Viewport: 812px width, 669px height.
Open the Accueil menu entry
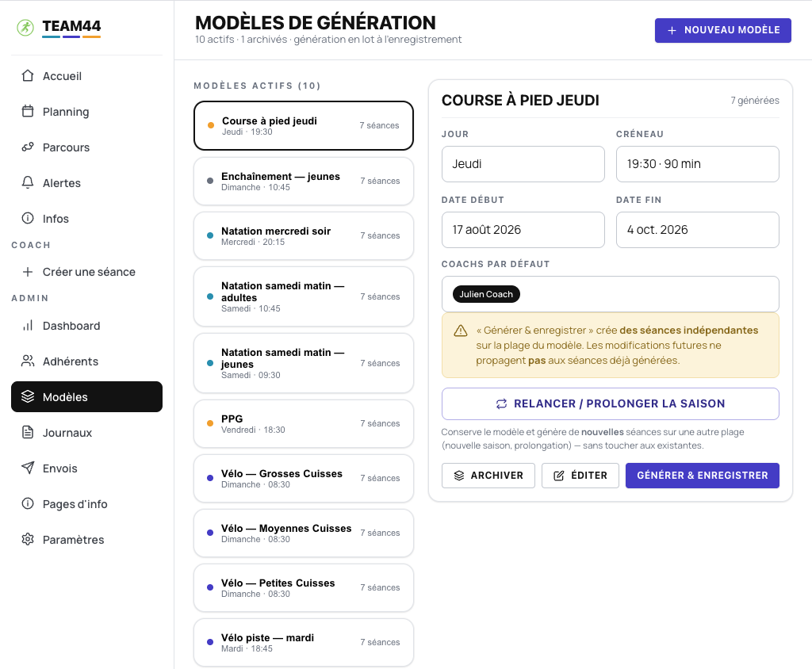[x=86, y=76]
